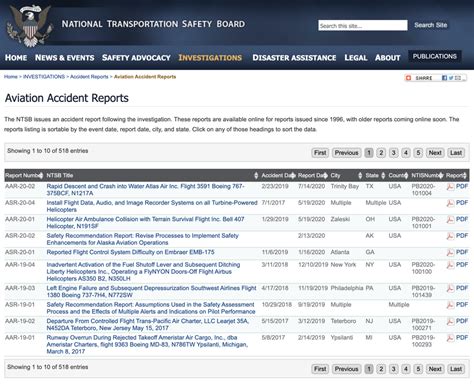This screenshot has height=392, width=474.
Task: Open Helicopter Air Ambulance Collision report
Action: [145, 223]
